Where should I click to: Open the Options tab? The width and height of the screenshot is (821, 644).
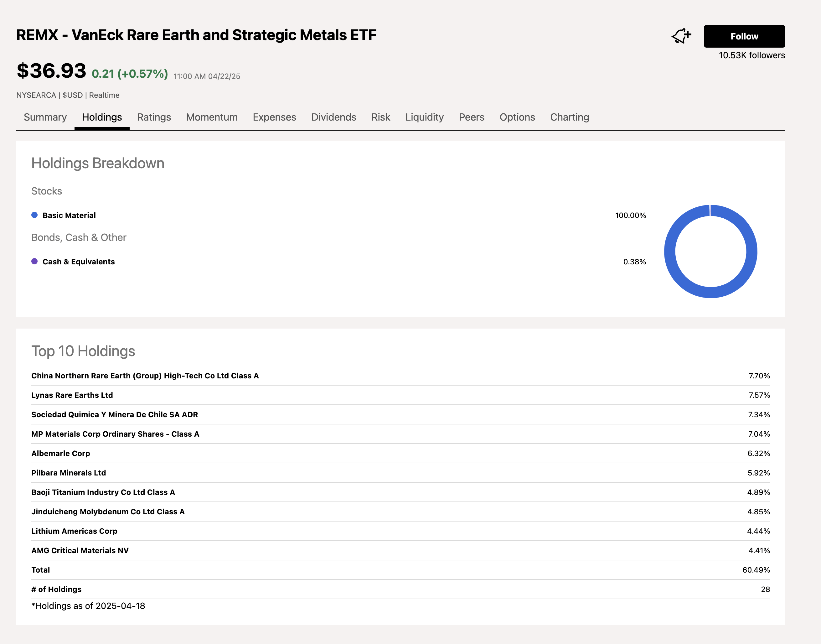517,117
